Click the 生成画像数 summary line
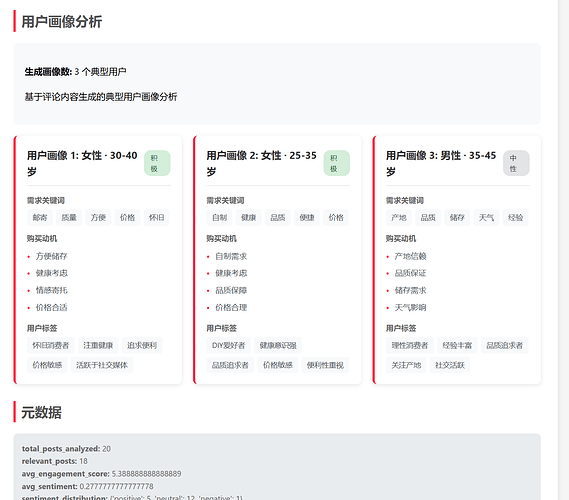569x500 pixels. (x=75, y=72)
